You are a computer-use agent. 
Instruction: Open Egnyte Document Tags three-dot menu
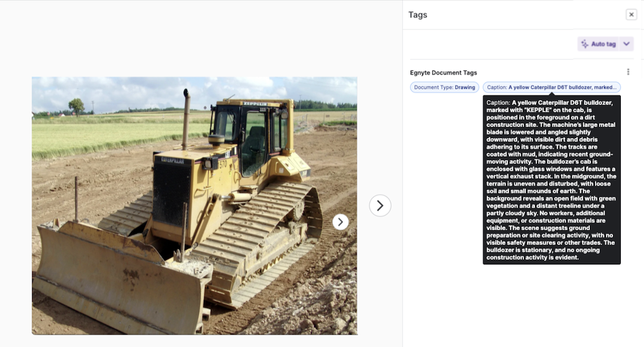point(628,72)
